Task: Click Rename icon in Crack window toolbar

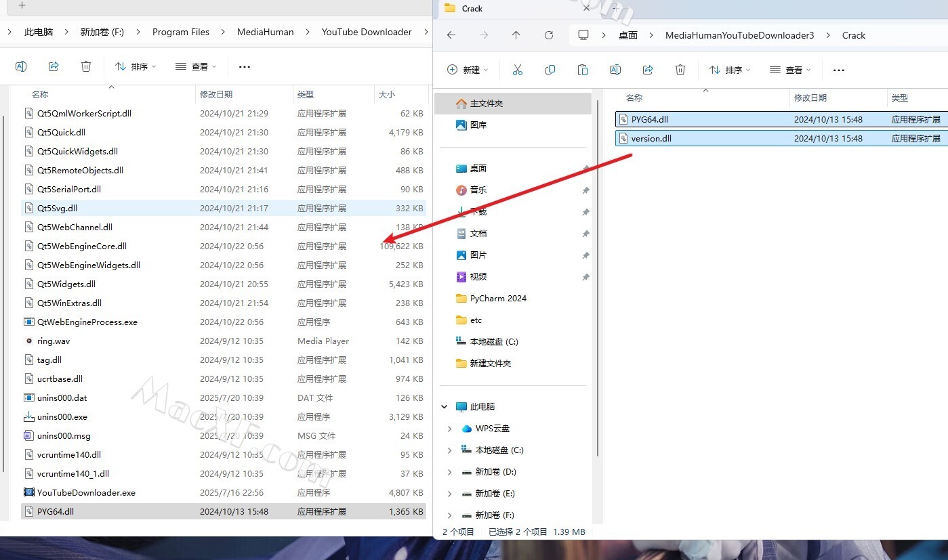Action: point(615,70)
